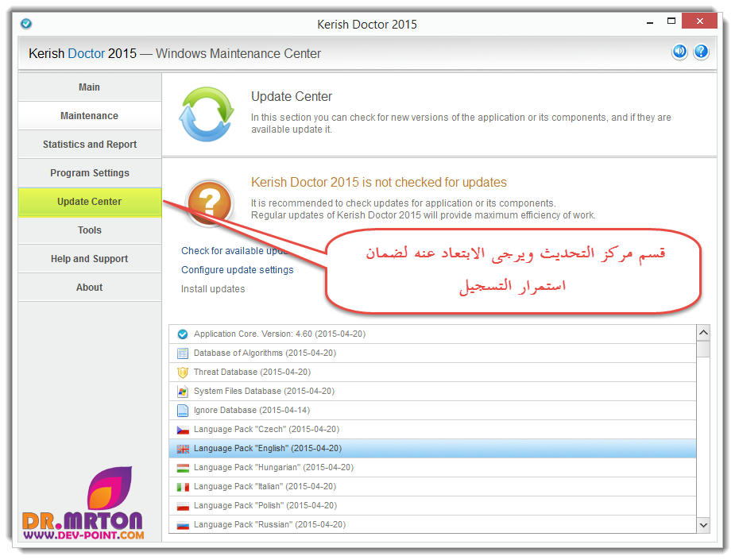This screenshot has width=735, height=560.
Task: Open Help and Support section
Action: 90,259
